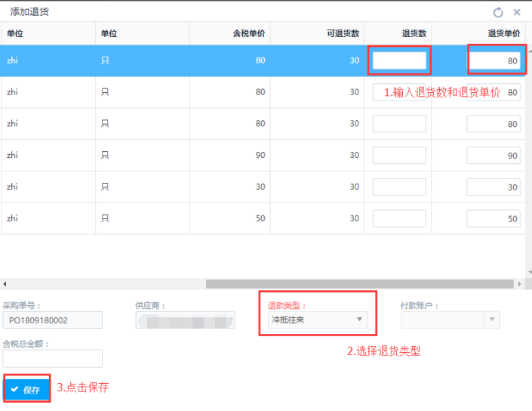
Task: Expand the 付款账户 dropdown
Action: point(450,320)
